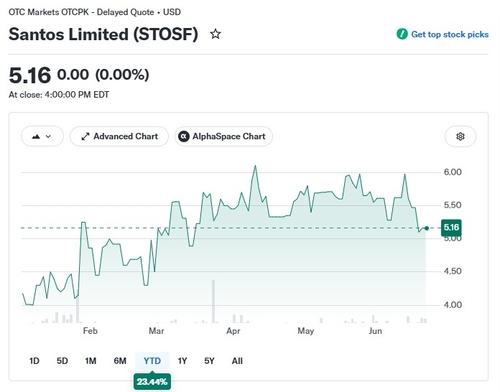Click the OTC Markets OTCPK Delayed Quote text
Viewport: 500px width, 392px height.
(95, 12)
